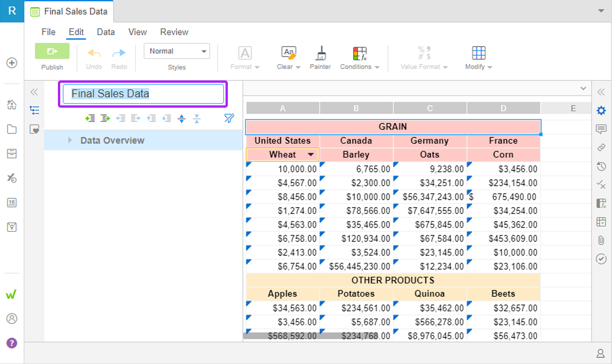
Task: Click the Clear formatting icon
Action: (289, 53)
